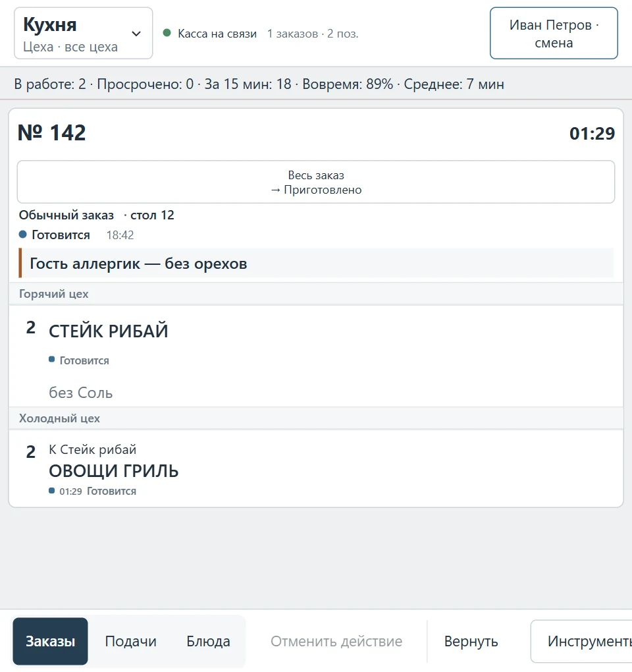
Task: Click status dot under СТЕЙК РИБАЙ
Action: coord(52,360)
